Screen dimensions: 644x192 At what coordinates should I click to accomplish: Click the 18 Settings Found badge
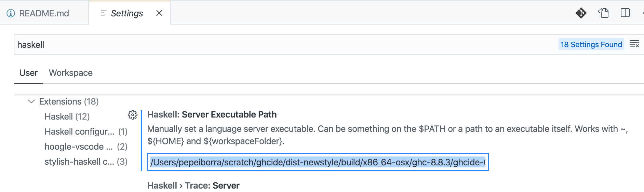tap(591, 44)
